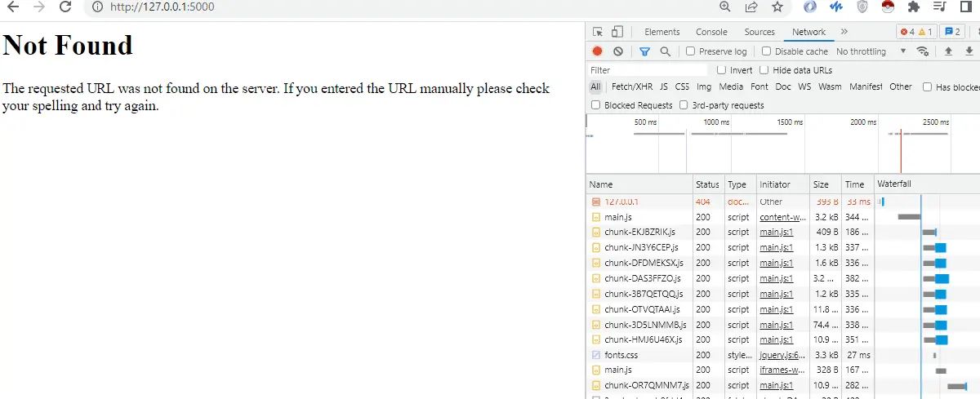This screenshot has height=399, width=980.
Task: Share this page via share icon
Action: pos(751,7)
